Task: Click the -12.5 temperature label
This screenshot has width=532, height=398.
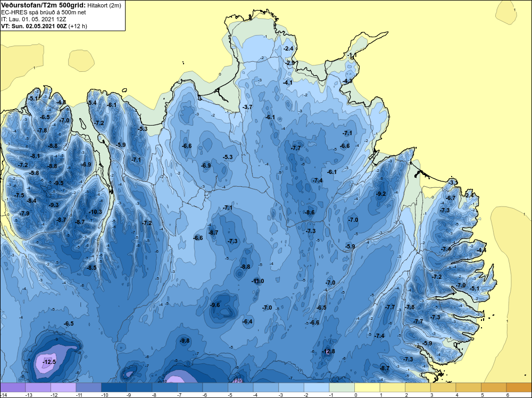Action: pyautogui.click(x=49, y=362)
